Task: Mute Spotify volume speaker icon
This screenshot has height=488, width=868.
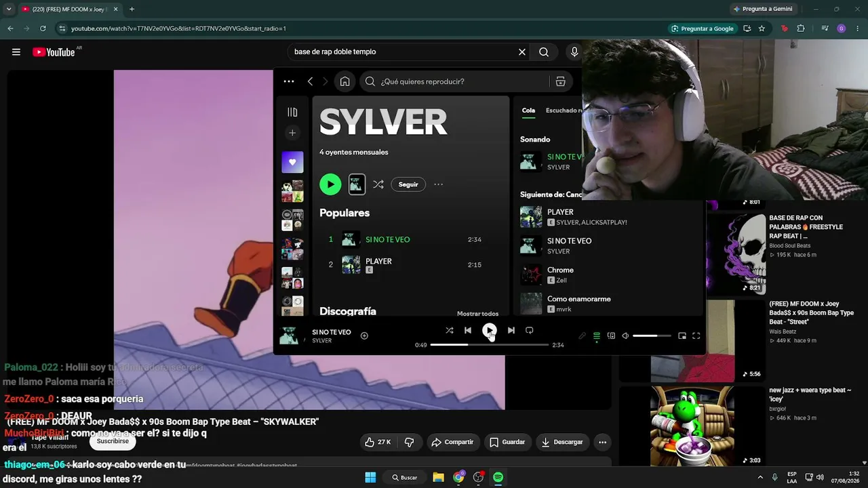Action: [625, 335]
